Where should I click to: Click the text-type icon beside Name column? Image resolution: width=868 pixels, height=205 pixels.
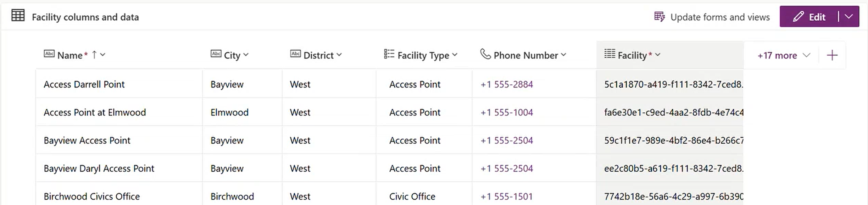(49, 54)
